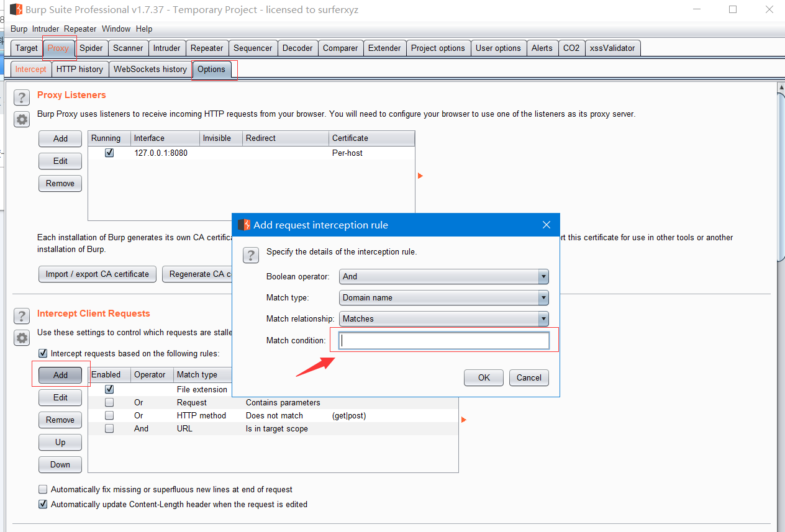Viewport: 785px width, 532px height.
Task: Minimize the Burp Suite window
Action: coord(696,9)
